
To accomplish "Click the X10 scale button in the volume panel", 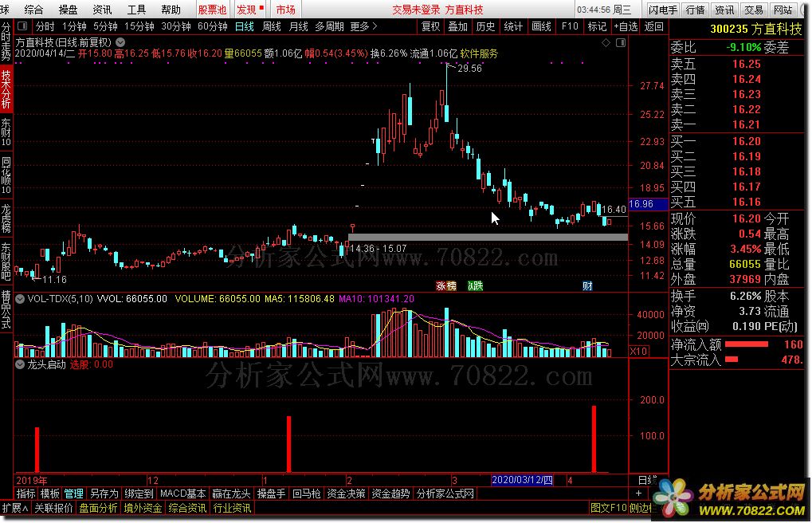I will [638, 351].
